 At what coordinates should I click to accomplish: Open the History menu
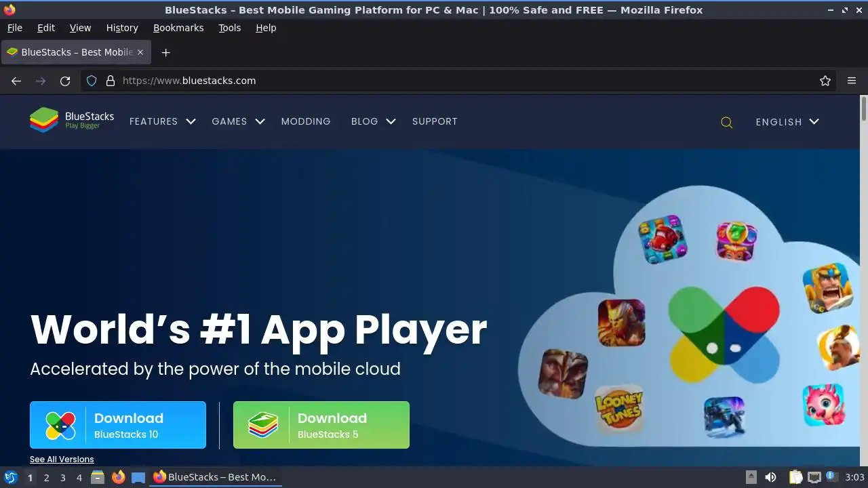122,28
